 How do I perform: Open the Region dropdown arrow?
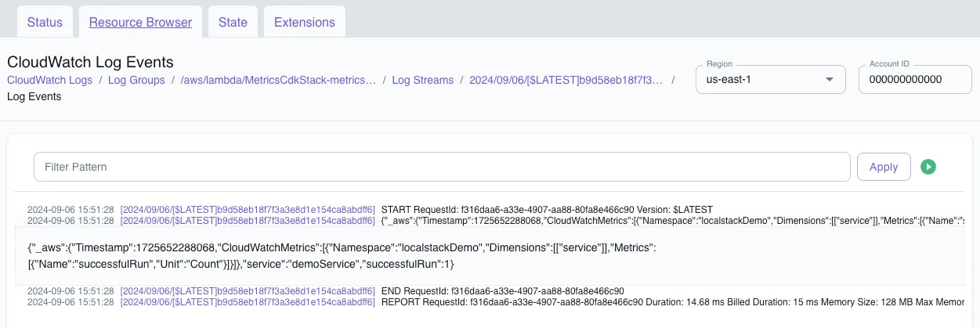[830, 80]
